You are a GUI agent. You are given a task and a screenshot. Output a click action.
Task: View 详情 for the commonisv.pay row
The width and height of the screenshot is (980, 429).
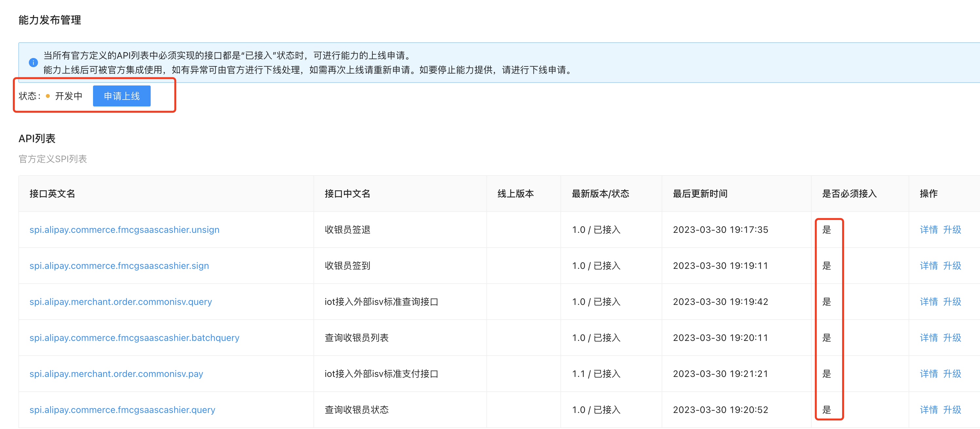(929, 374)
